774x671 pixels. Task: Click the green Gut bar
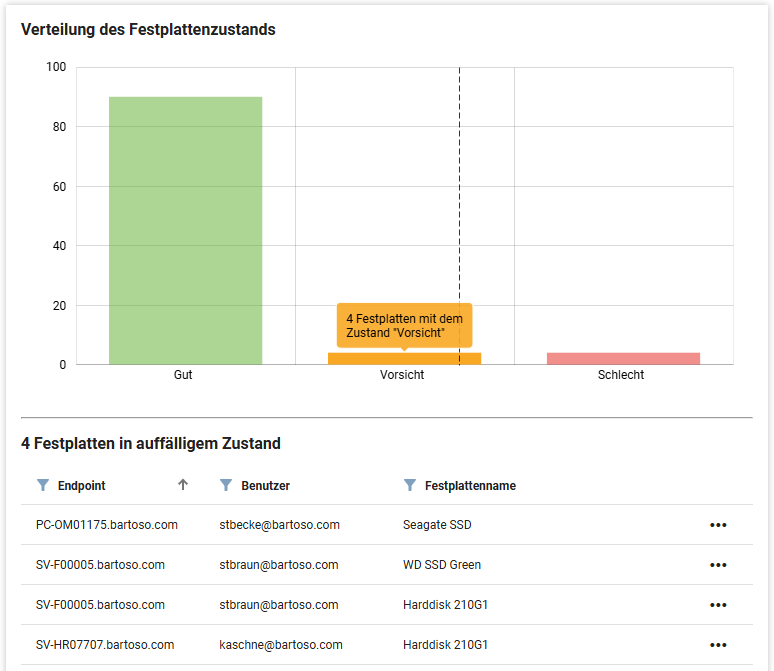click(x=185, y=230)
